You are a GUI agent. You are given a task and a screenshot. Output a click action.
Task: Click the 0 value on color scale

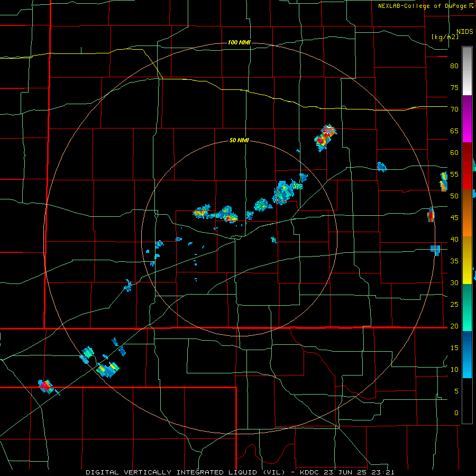[456, 413]
